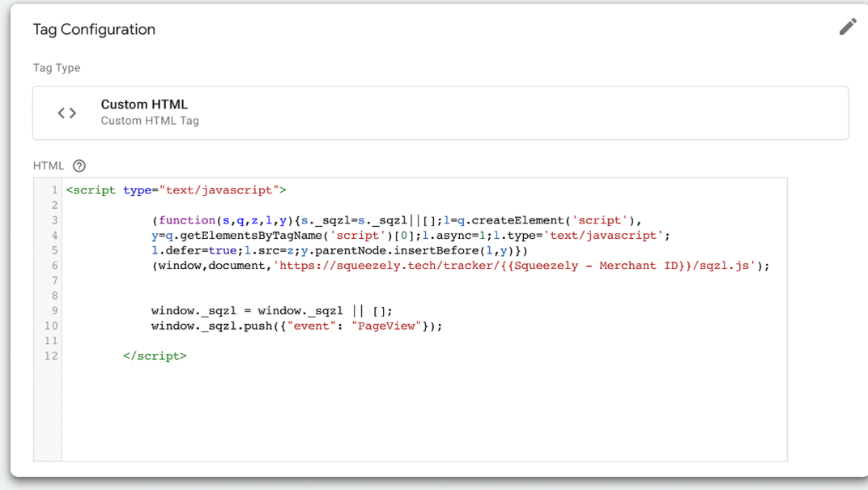Click the Tag Configuration header
The height and width of the screenshot is (490, 868).
[x=94, y=29]
